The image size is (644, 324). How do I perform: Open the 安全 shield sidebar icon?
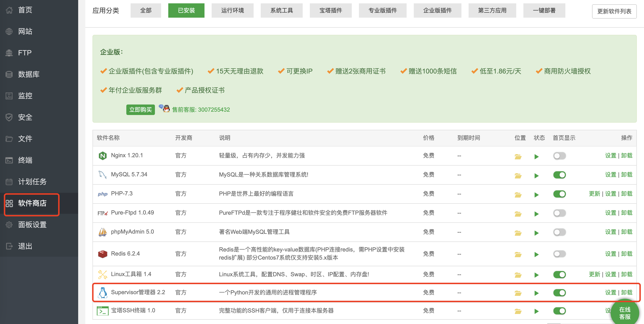click(x=9, y=117)
